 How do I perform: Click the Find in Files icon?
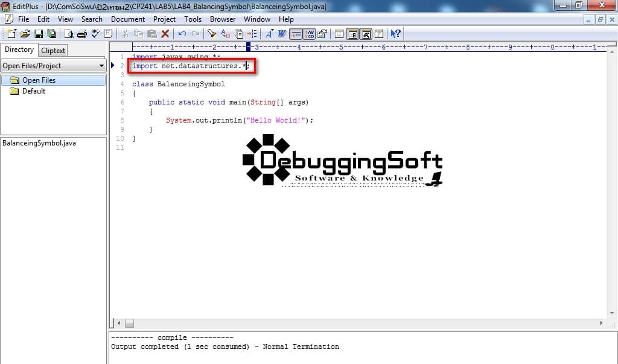[239, 34]
